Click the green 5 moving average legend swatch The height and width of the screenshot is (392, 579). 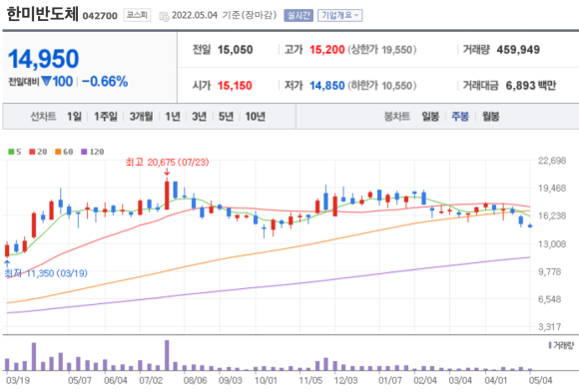[x=11, y=152]
